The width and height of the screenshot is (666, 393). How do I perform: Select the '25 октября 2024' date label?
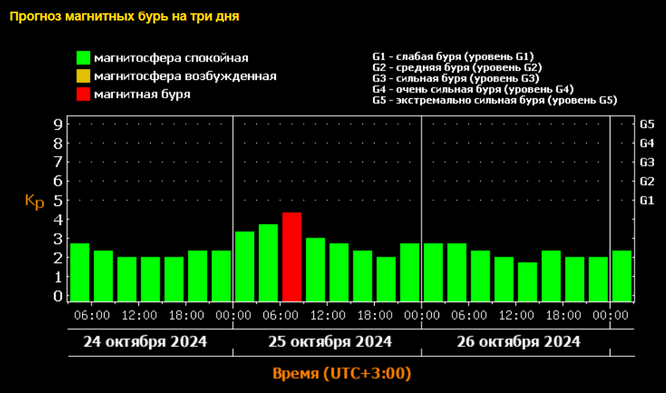click(x=330, y=342)
